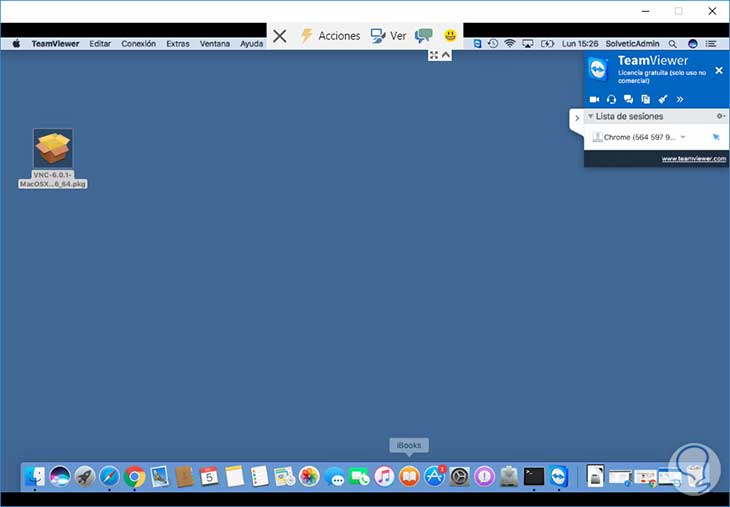Screen dimensions: 730x507
Task: Click the whiteboard brush icon in TeamViewer panel
Action: [x=663, y=99]
